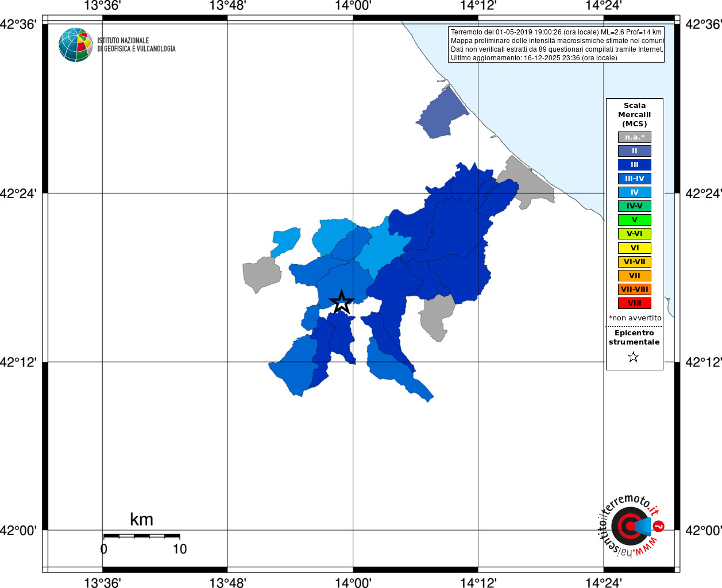Select the VIII red legend swatch
This screenshot has height=588, width=722.
point(635,303)
